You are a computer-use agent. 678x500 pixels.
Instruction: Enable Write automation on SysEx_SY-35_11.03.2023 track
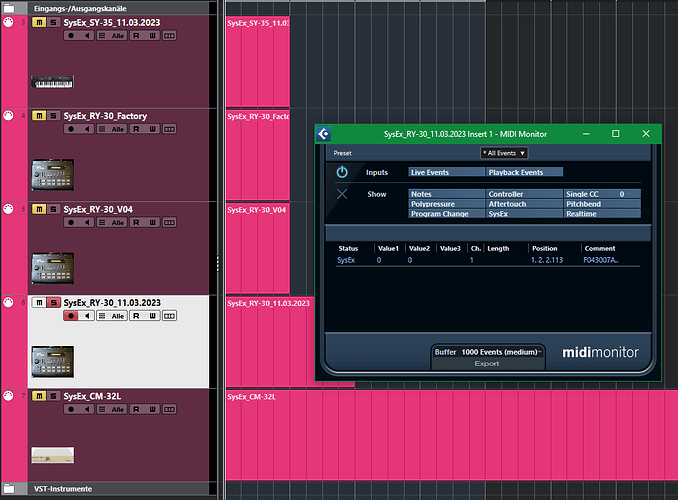(x=153, y=35)
